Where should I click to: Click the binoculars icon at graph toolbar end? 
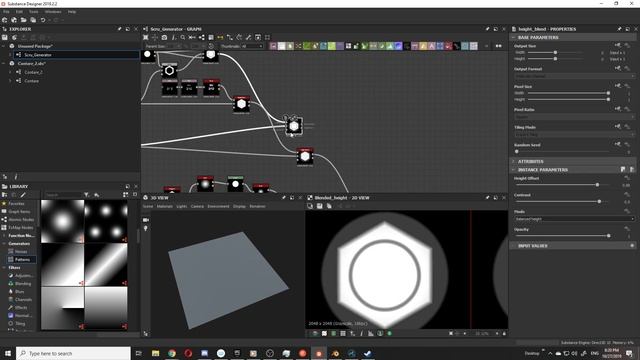[x=498, y=46]
